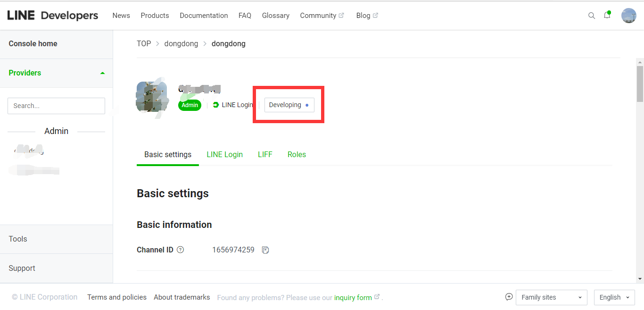
Task: Open About trademarks link
Action: pos(182,297)
